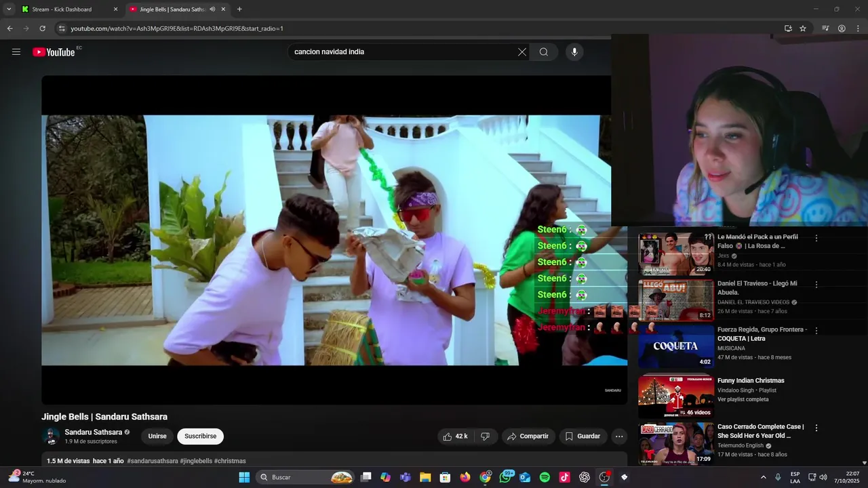Open the Sandaru Sathsara channel name link
Viewport: 868px width, 488px height.
(94, 432)
